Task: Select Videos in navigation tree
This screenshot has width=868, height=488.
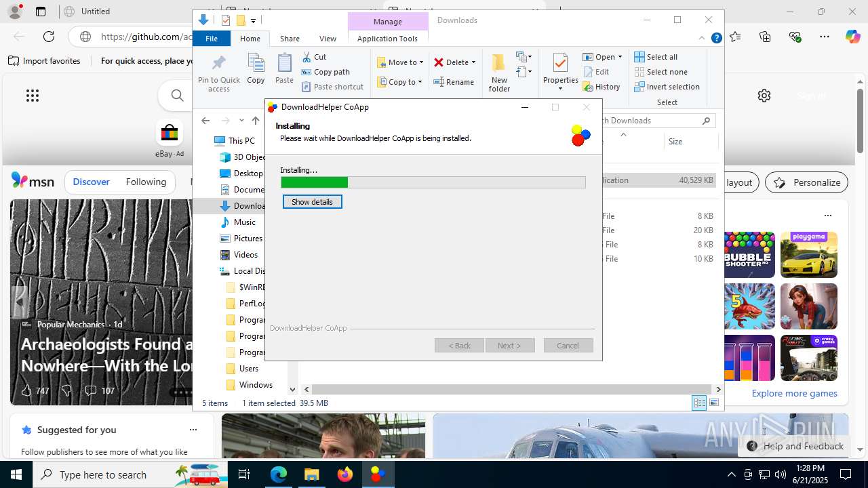Action: pyautogui.click(x=245, y=255)
